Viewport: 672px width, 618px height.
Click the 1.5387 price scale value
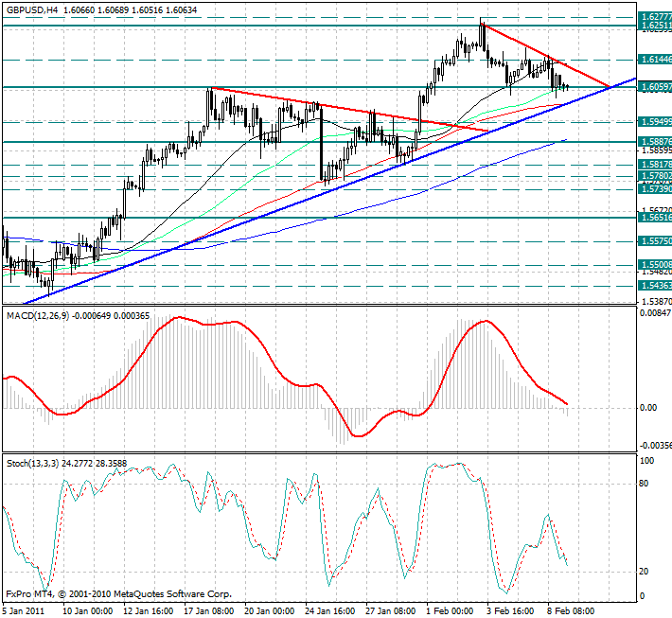pos(657,301)
